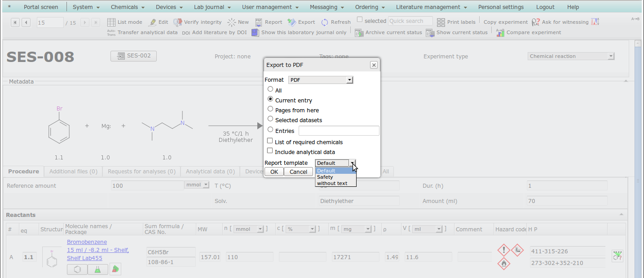Open the Bromobenzene molecule link
This screenshot has height=278, width=644.
click(x=87, y=242)
